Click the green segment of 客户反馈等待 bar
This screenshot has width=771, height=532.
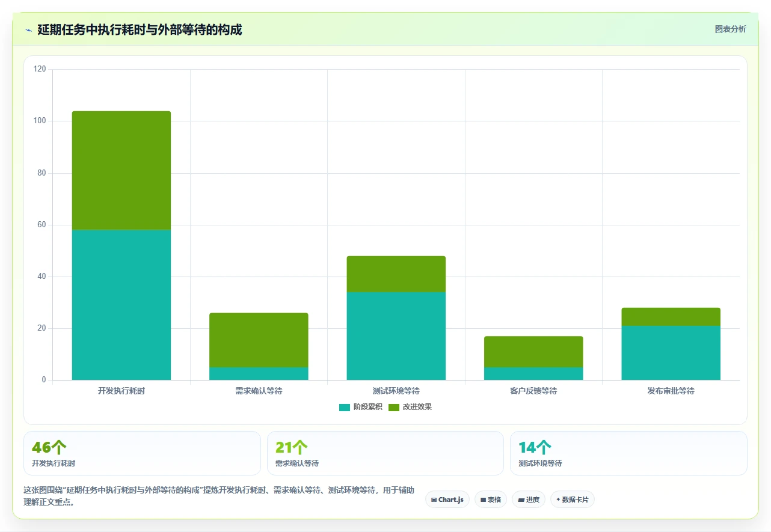[x=533, y=352]
